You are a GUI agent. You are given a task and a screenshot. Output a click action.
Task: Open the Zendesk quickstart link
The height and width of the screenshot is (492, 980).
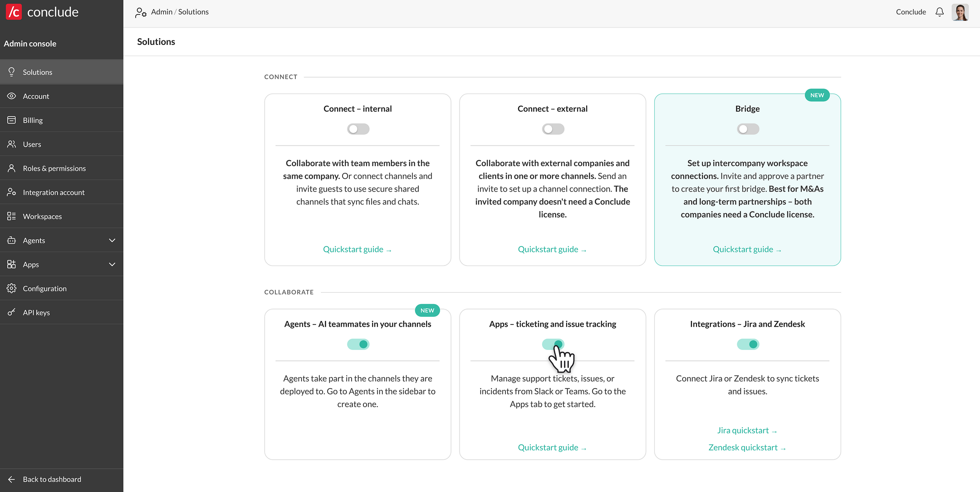coord(747,448)
